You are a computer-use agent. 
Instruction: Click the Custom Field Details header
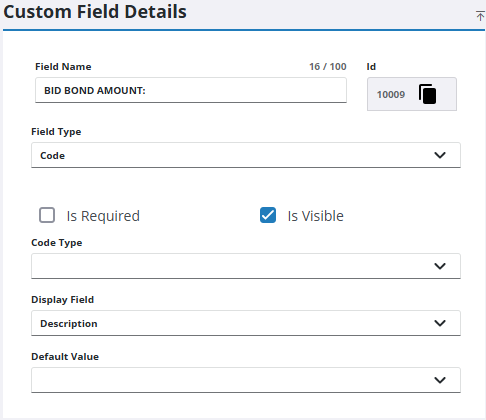click(95, 12)
